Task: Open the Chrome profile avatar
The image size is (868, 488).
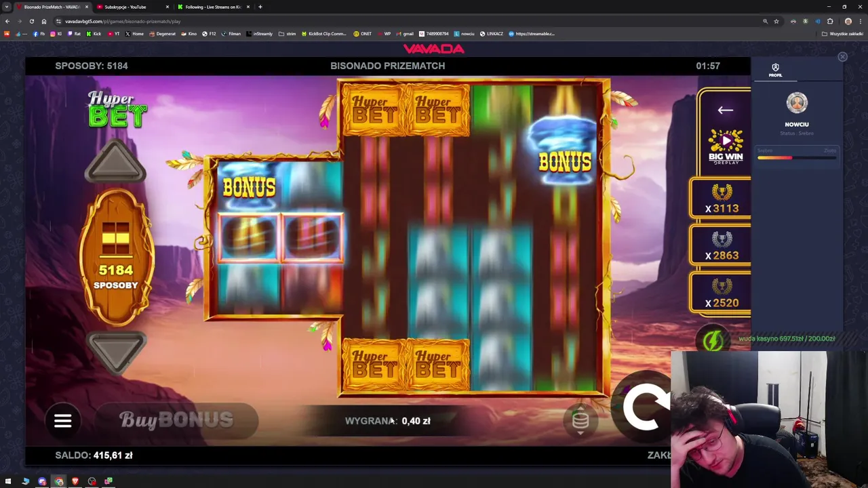Action: click(x=848, y=21)
